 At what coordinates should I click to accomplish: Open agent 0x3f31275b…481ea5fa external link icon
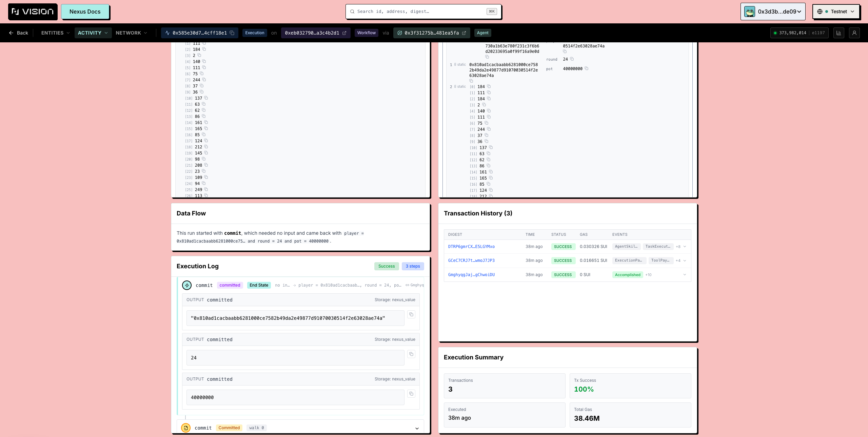(464, 33)
